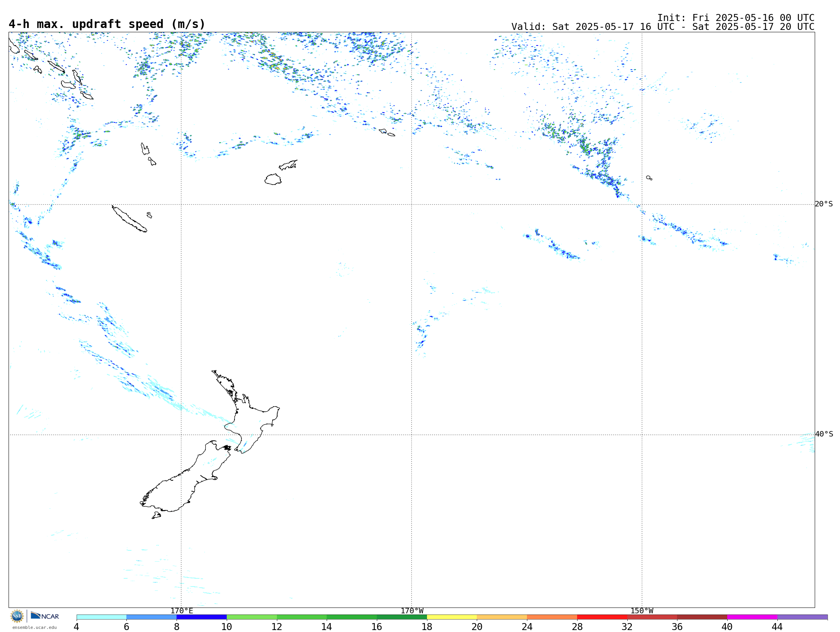Click the colorbar tick label 28
The width and height of the screenshot is (840, 632).
577,627
